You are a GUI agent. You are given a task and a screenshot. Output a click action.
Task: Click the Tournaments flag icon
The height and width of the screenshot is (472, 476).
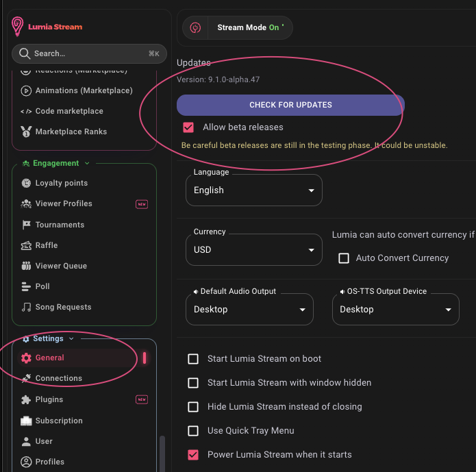(x=26, y=225)
